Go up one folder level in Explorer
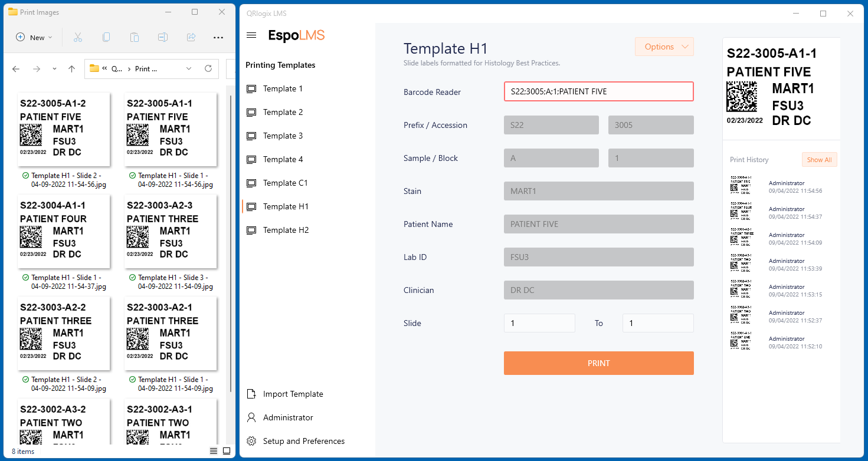The width and height of the screenshot is (868, 461). click(71, 69)
